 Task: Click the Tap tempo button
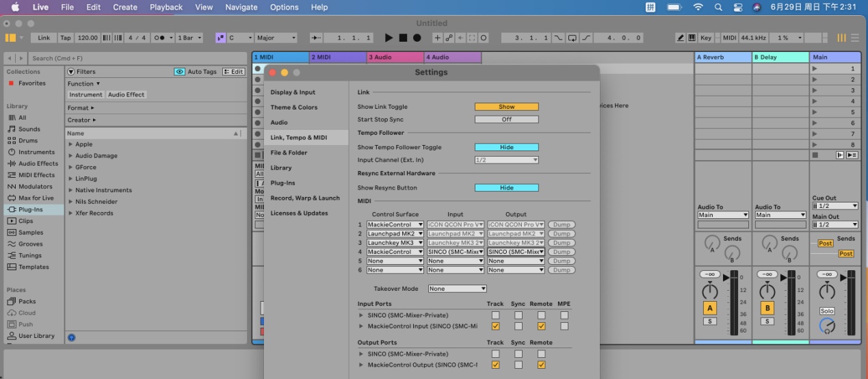tap(65, 38)
